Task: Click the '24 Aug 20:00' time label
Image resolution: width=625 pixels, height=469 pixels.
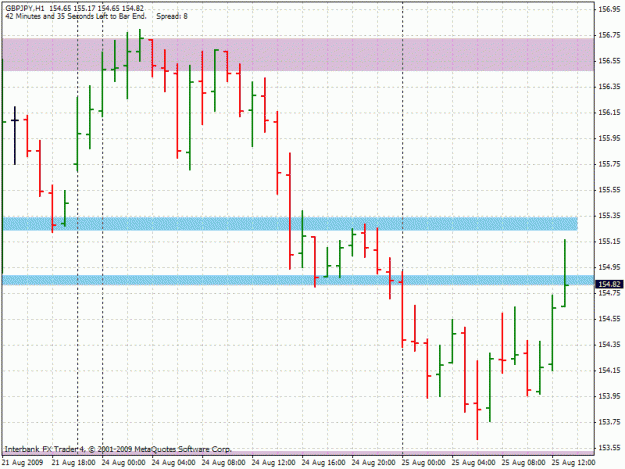Action: [x=373, y=463]
